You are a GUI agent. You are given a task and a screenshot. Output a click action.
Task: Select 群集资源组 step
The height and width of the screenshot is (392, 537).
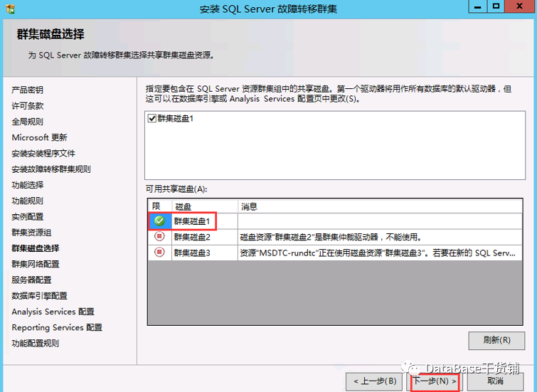point(31,233)
